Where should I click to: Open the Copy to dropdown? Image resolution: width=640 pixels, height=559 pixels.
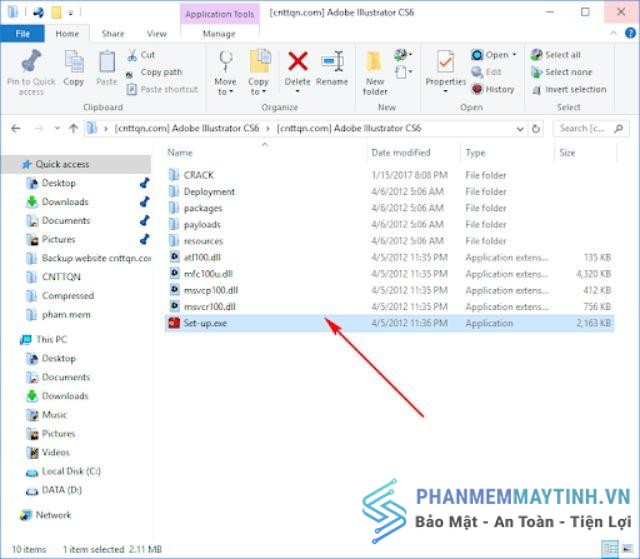[x=258, y=73]
